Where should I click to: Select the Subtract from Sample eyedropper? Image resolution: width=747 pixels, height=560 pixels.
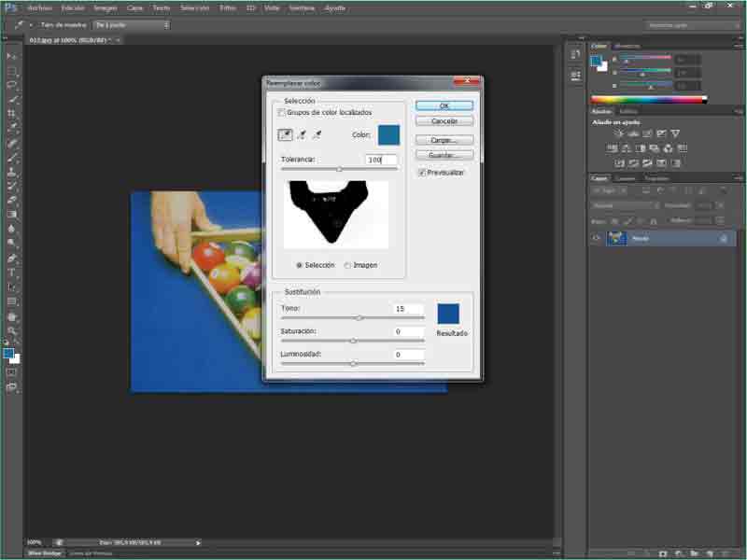pos(317,135)
